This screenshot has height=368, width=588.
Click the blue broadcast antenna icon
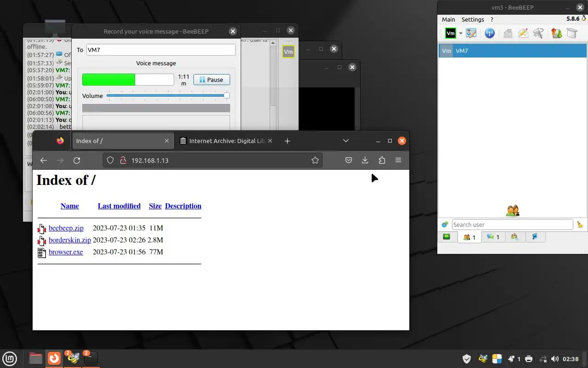[x=490, y=33]
